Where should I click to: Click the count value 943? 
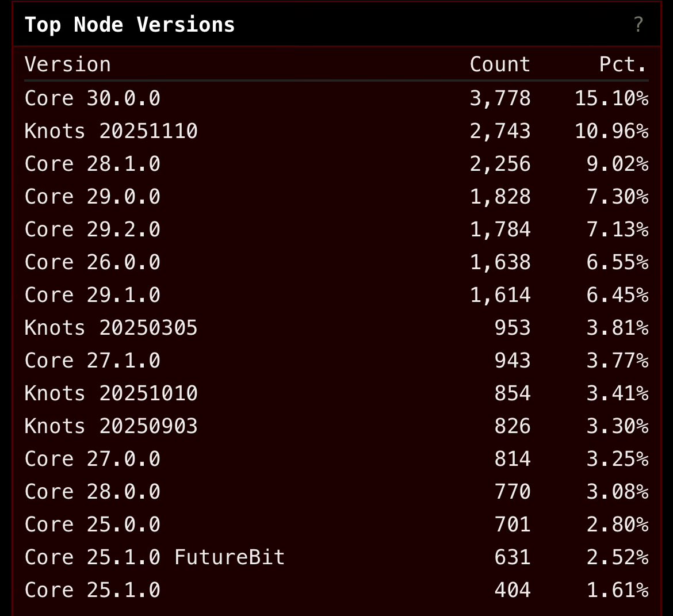[513, 361]
